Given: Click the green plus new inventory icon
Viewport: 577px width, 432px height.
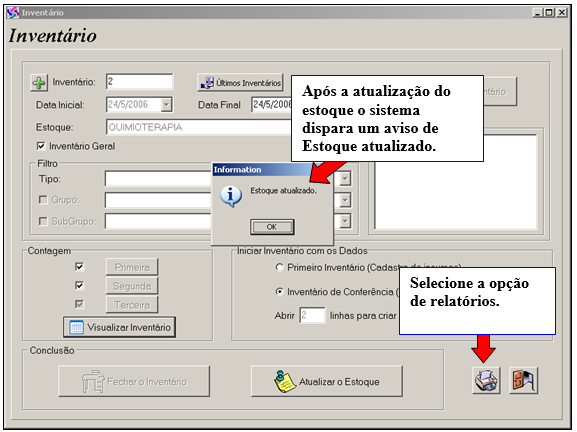Looking at the screenshot, I should pos(39,83).
